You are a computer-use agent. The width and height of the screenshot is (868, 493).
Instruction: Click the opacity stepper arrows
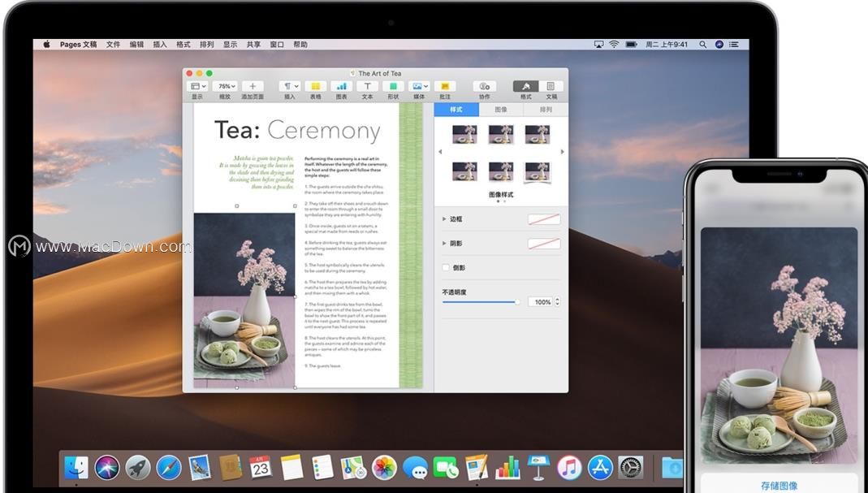(557, 302)
